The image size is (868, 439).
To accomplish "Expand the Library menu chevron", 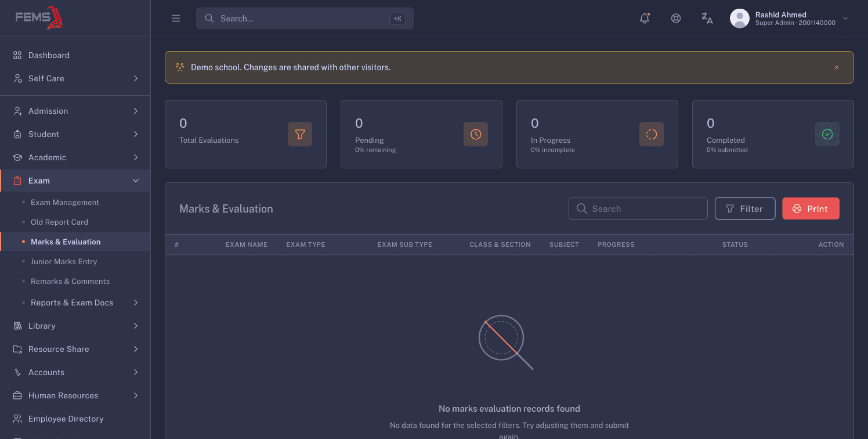I will 136,326.
